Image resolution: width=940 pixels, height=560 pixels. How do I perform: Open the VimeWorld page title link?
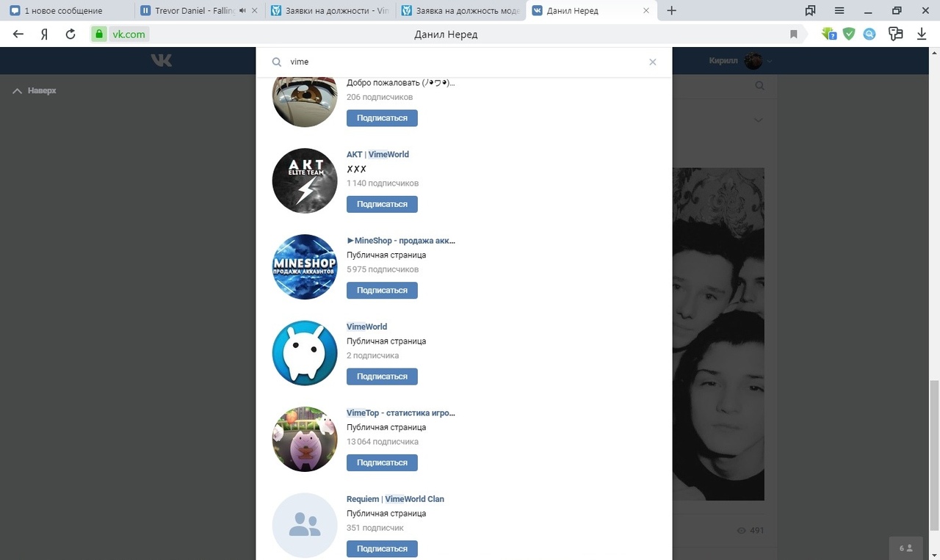[366, 327]
